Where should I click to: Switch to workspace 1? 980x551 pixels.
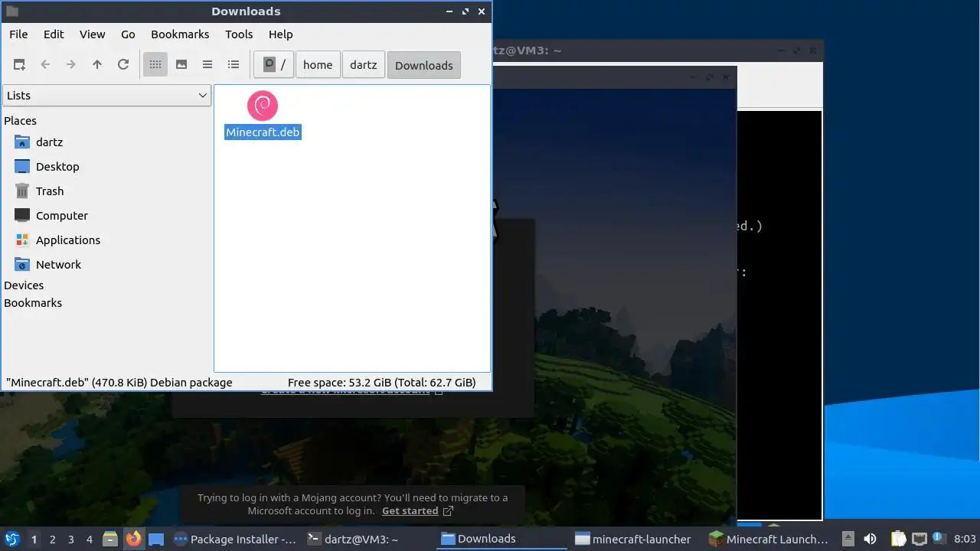click(34, 540)
